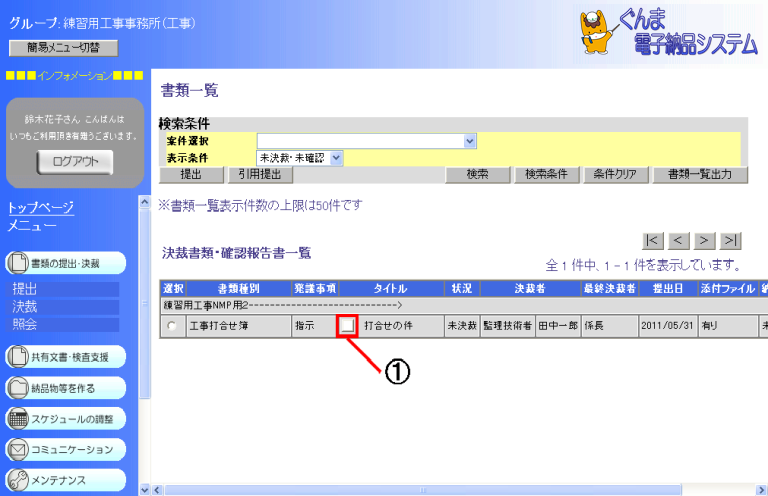768x496 pixels.
Task: Click the small button before 打合せの件
Action: tap(347, 326)
